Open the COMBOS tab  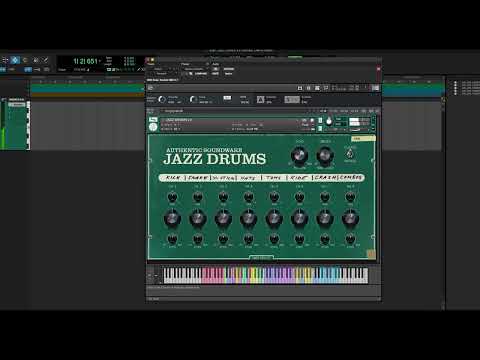coord(351,178)
